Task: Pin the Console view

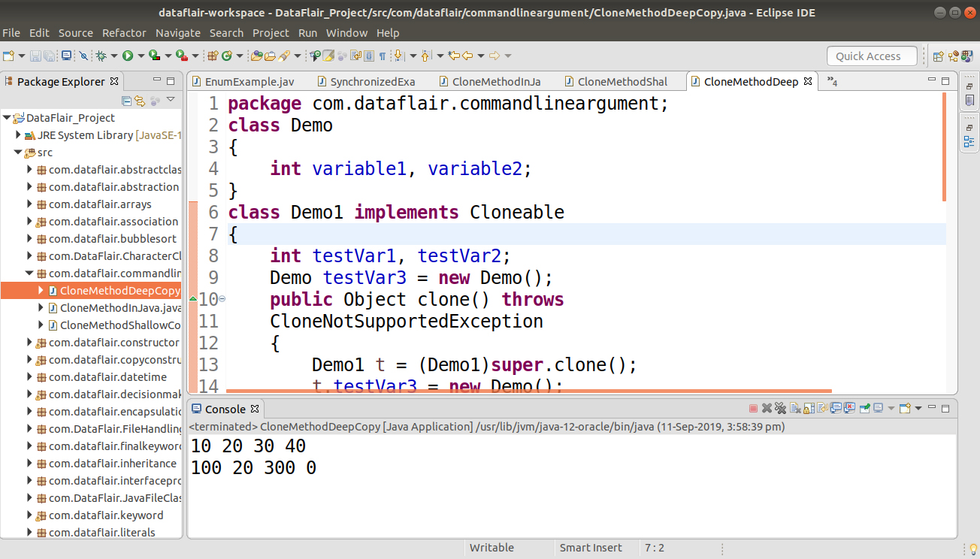Action: click(x=864, y=408)
